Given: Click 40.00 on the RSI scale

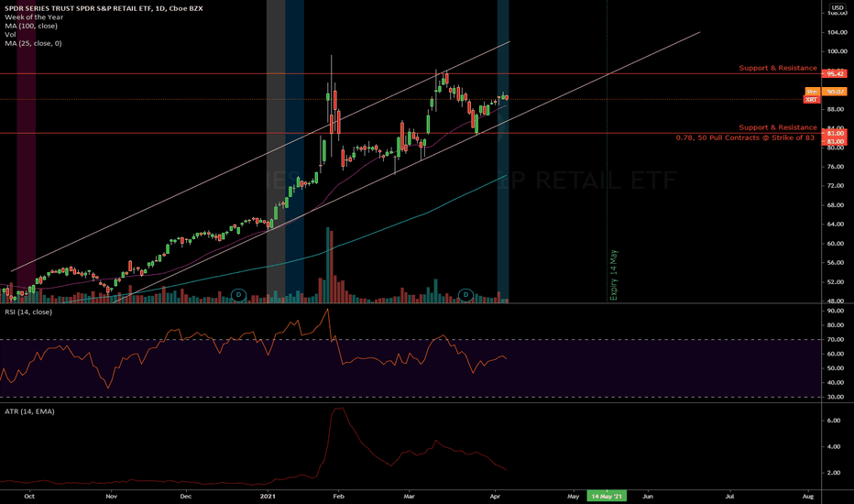Looking at the screenshot, I should pos(836,382).
